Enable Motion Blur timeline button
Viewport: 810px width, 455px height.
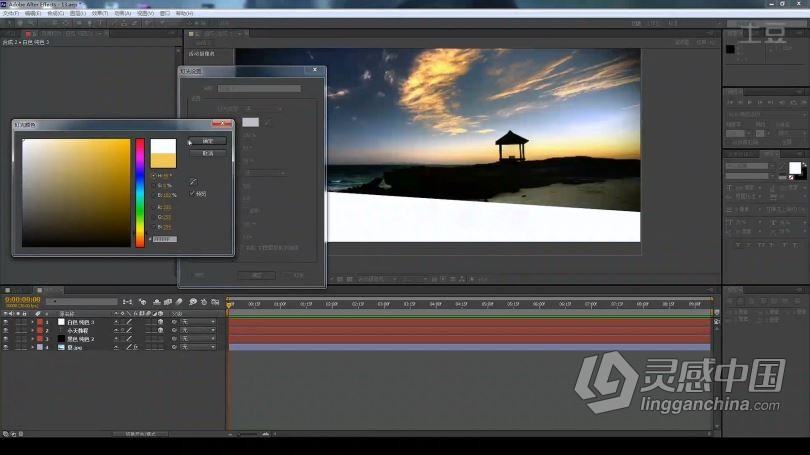point(179,302)
